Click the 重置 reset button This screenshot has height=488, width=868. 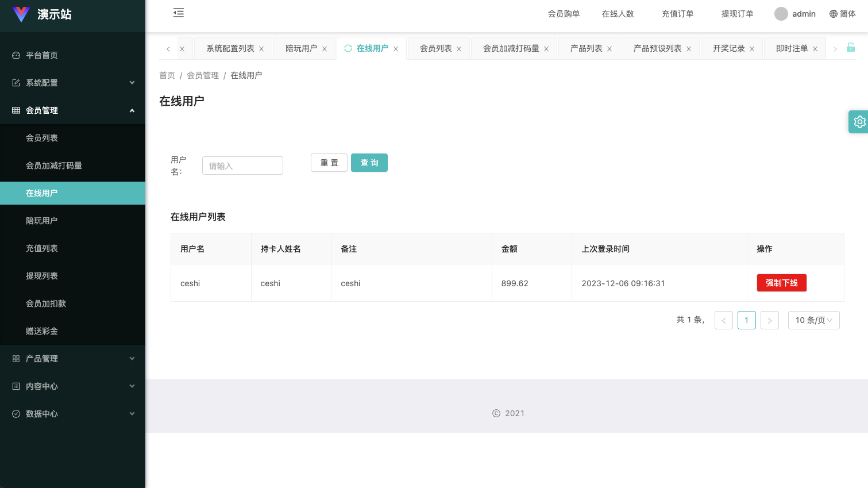tap(329, 163)
